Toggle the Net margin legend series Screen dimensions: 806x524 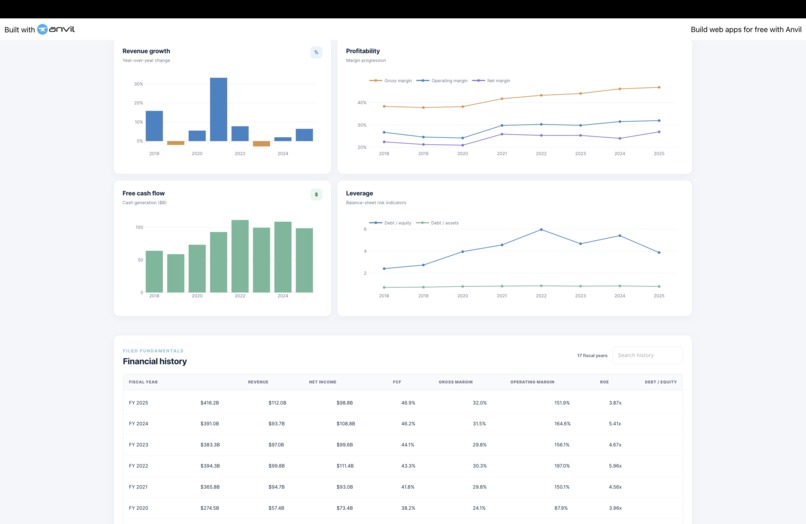(491, 81)
